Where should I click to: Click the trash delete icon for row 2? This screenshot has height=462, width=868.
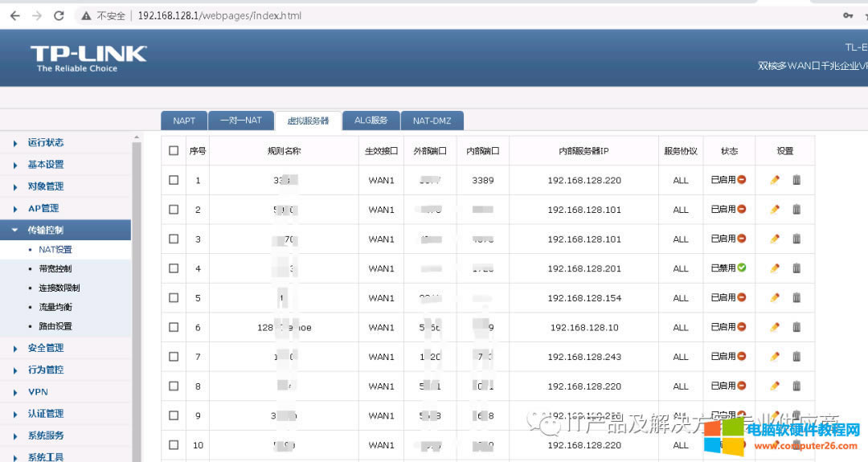tap(796, 210)
